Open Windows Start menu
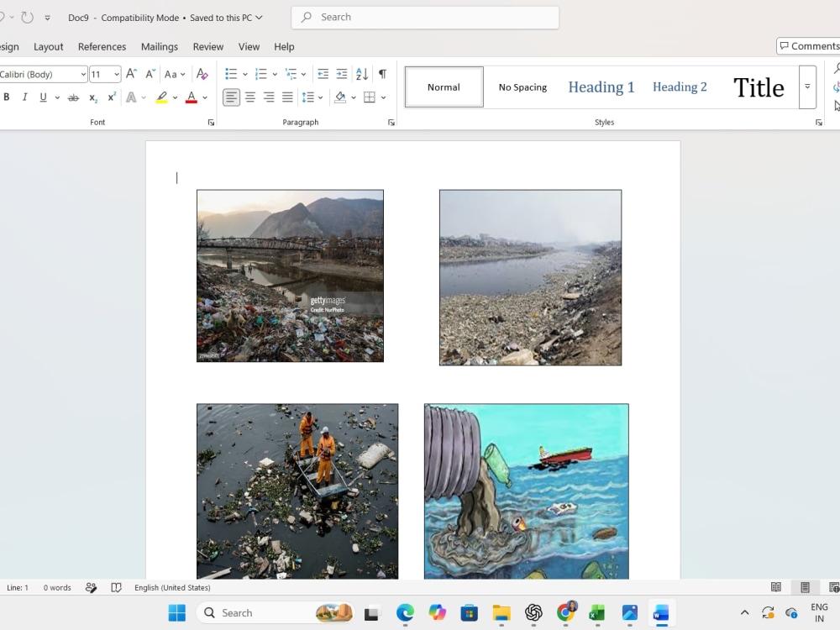The width and height of the screenshot is (840, 630). [x=176, y=612]
